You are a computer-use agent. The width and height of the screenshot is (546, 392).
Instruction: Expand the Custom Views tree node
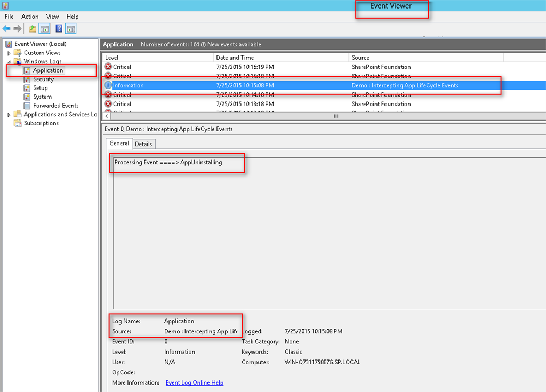[9, 53]
